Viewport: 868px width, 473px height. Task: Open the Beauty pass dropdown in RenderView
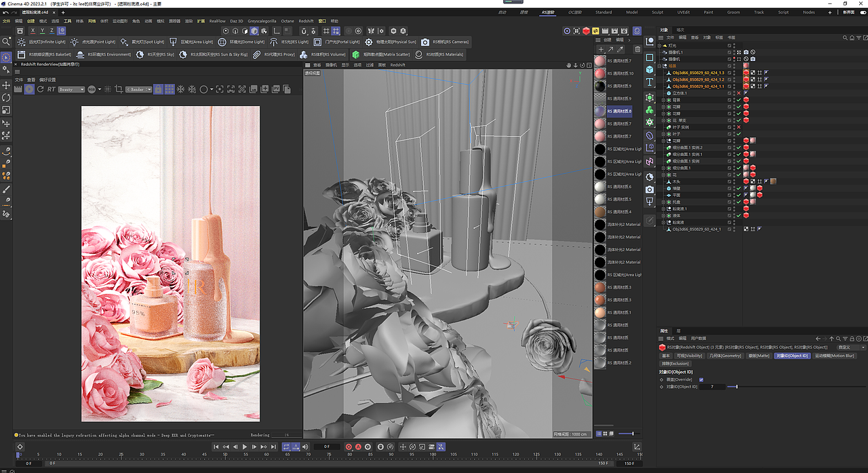tap(71, 90)
